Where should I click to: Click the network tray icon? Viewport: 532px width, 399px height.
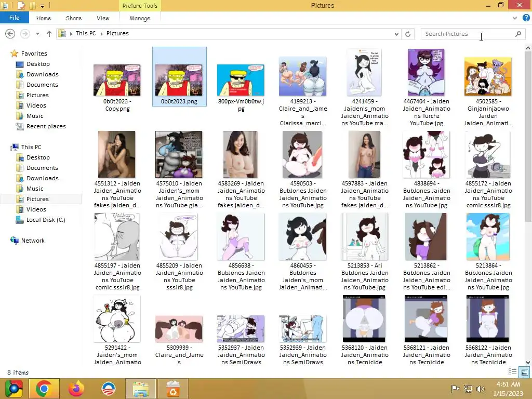(468, 389)
